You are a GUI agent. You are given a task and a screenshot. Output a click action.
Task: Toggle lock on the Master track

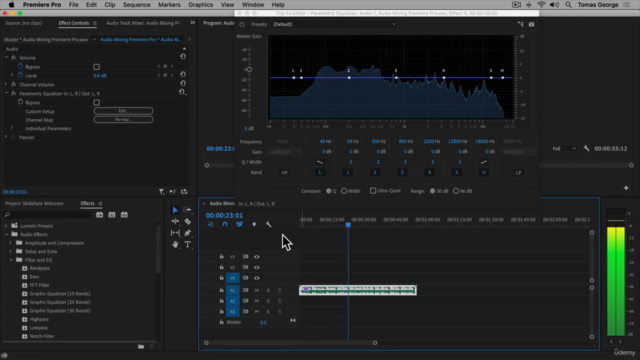[222, 322]
